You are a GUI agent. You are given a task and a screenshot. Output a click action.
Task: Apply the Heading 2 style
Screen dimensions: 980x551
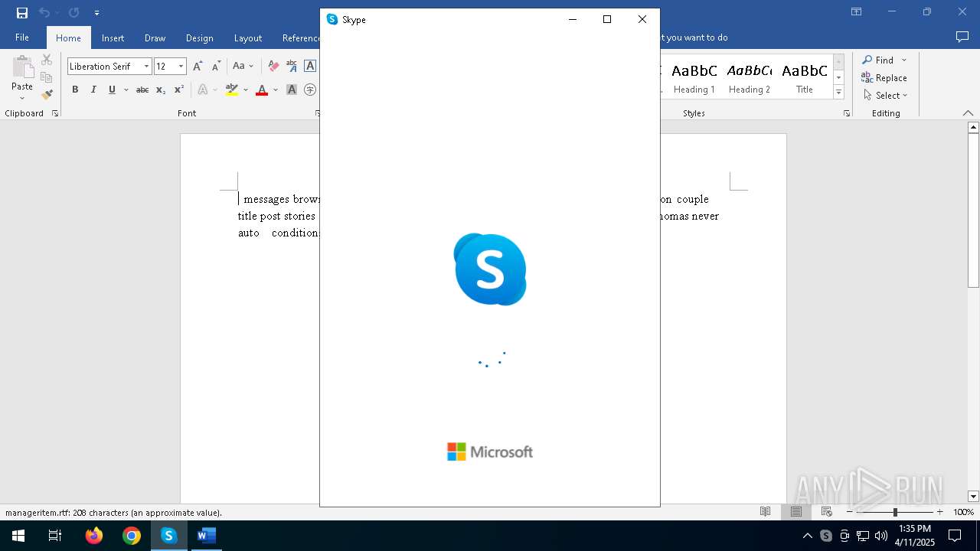tap(750, 77)
